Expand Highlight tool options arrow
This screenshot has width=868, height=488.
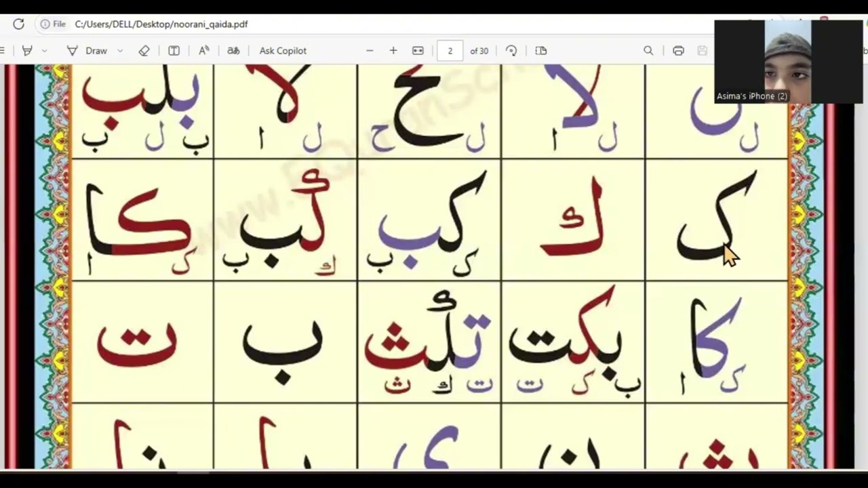(44, 51)
